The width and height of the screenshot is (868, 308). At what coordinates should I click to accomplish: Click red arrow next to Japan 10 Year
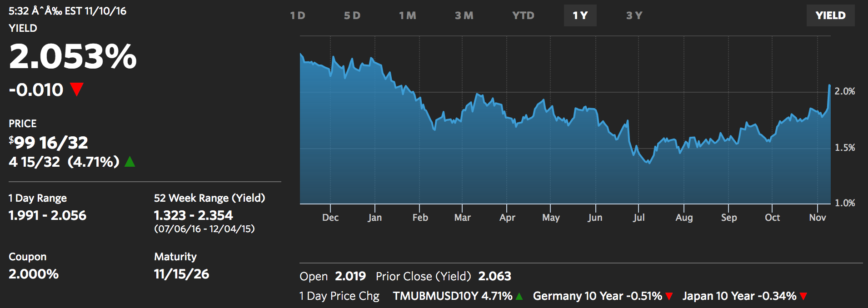point(803,297)
